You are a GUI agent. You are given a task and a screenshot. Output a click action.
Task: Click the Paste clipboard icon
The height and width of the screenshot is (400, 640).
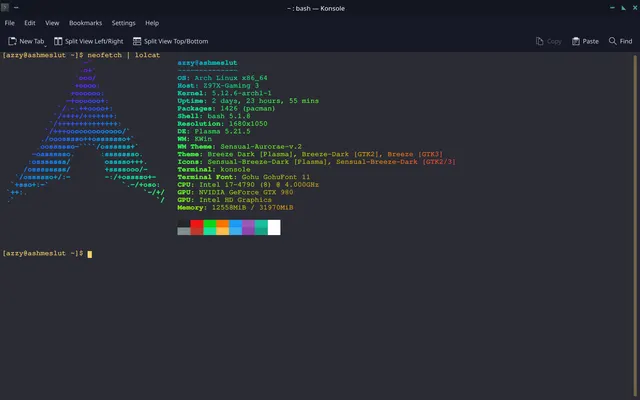(x=576, y=41)
